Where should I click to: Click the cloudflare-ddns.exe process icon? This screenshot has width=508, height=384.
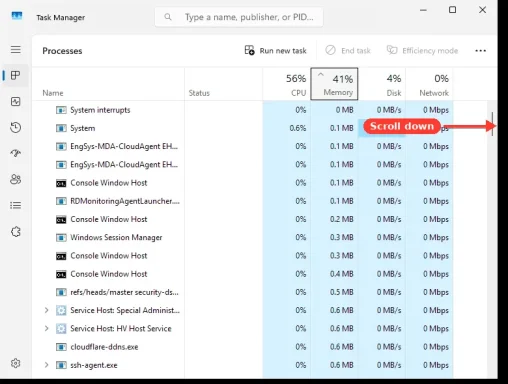point(61,347)
